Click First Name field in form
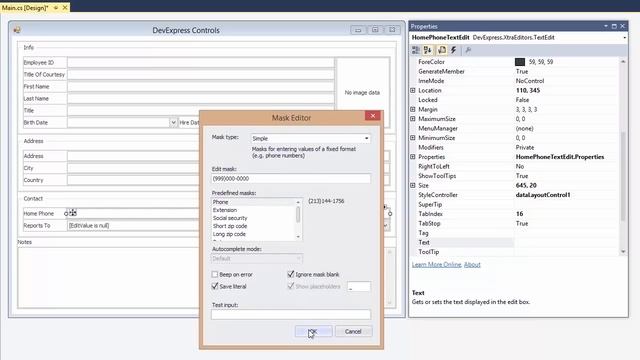Image resolution: width=640 pixels, height=360 pixels. (x=200, y=87)
